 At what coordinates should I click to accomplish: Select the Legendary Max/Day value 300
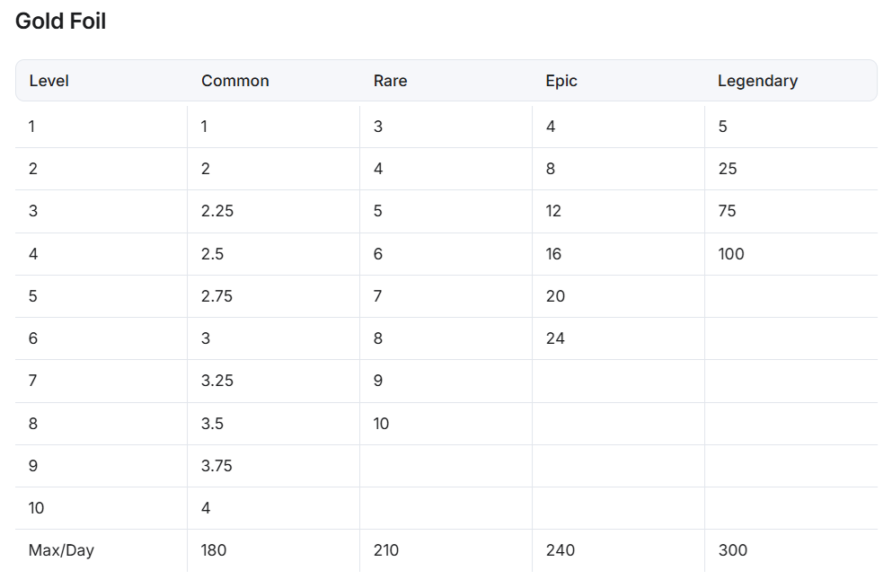click(733, 550)
